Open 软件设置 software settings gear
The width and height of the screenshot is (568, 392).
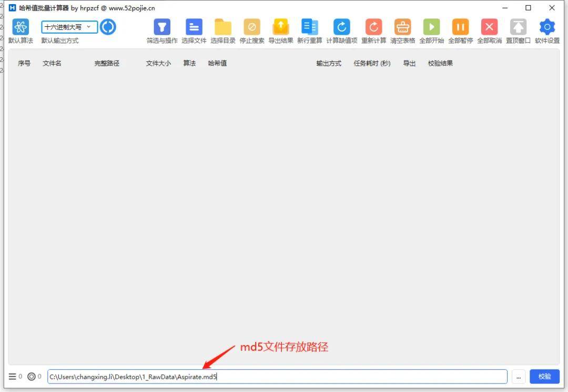(547, 27)
